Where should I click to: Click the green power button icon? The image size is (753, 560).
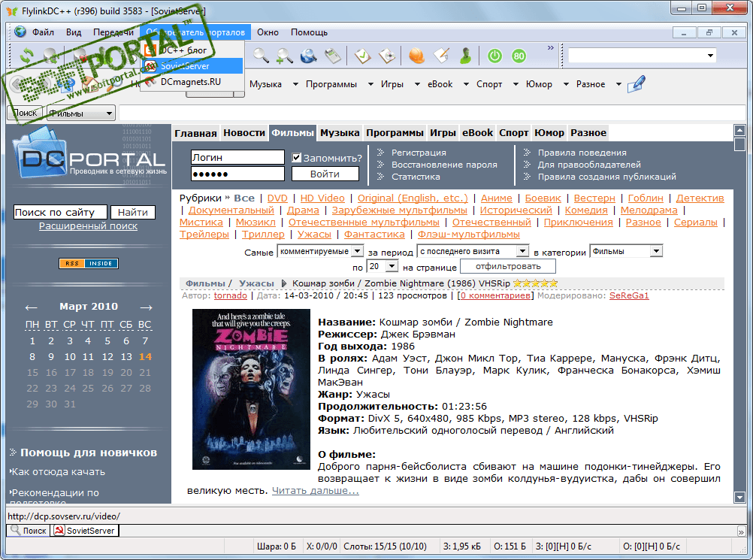[x=494, y=56]
